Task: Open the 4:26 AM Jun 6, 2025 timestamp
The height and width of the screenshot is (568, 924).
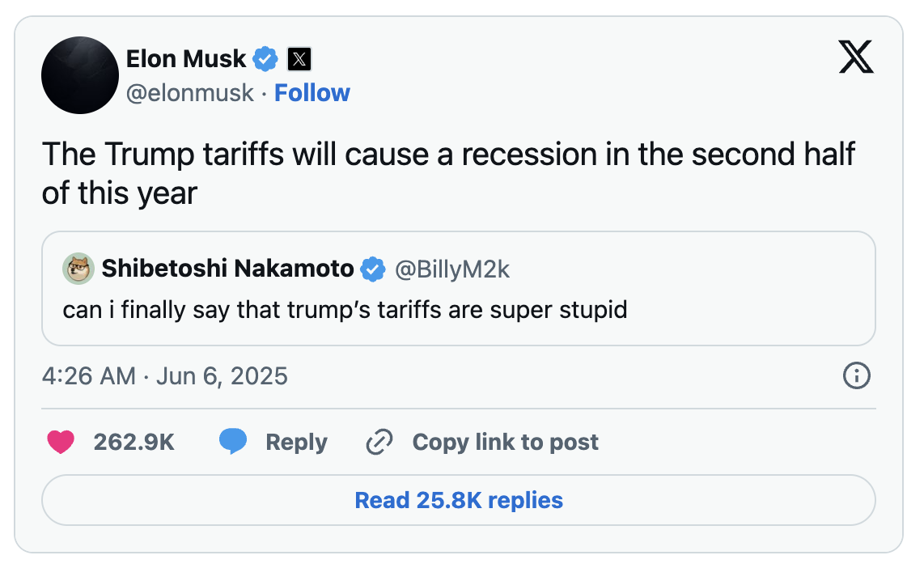Action: click(164, 376)
